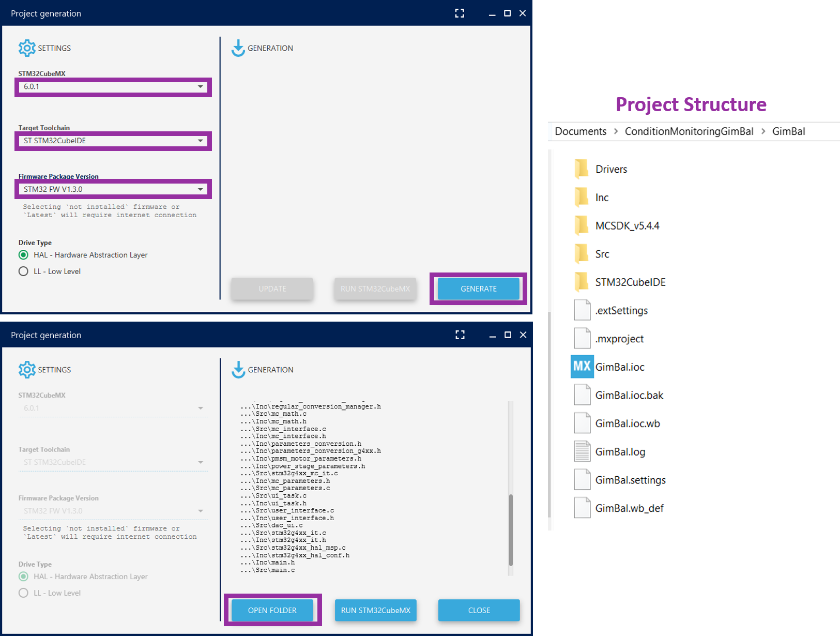Select LL - Low Level drive type in top window
The width and height of the screenshot is (840, 636).
pos(23,271)
